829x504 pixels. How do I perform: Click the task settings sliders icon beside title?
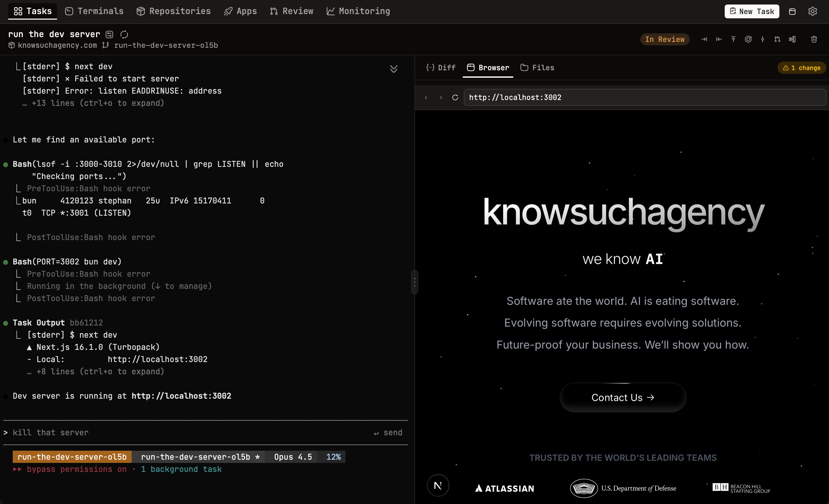tap(109, 34)
